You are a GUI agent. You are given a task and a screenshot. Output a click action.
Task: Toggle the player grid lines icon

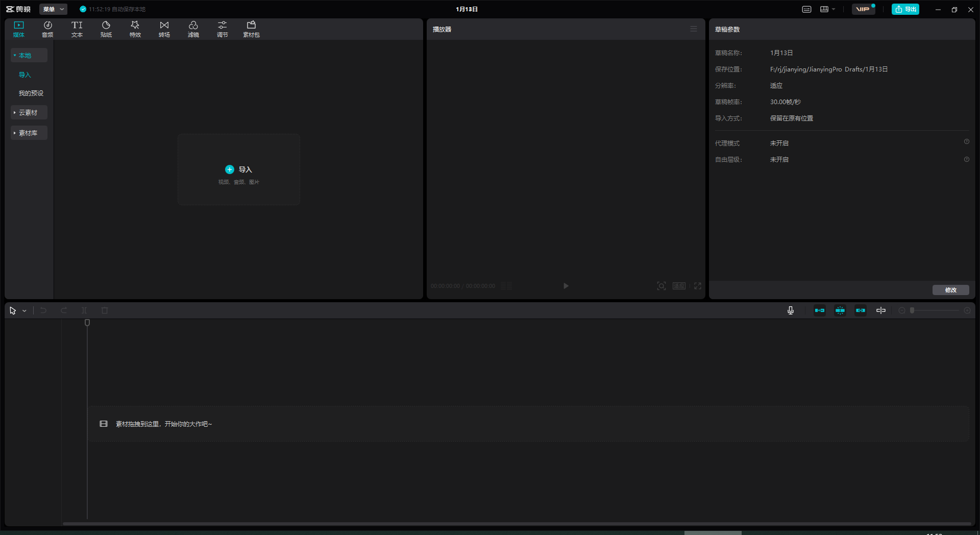coord(506,286)
